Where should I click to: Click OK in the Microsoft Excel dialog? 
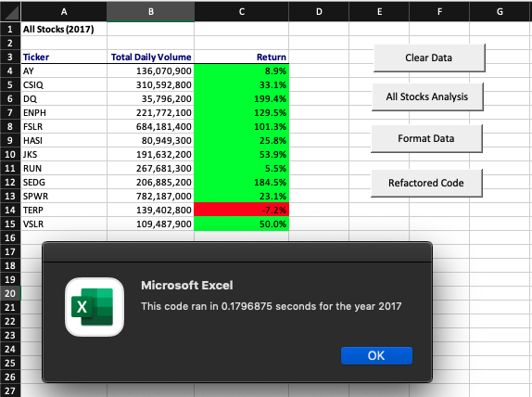(x=376, y=355)
